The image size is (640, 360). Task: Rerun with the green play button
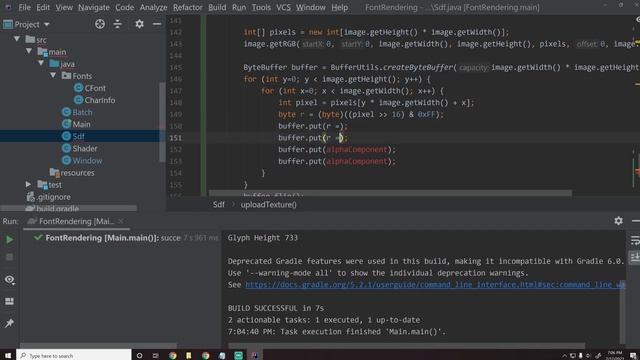click(x=9, y=240)
